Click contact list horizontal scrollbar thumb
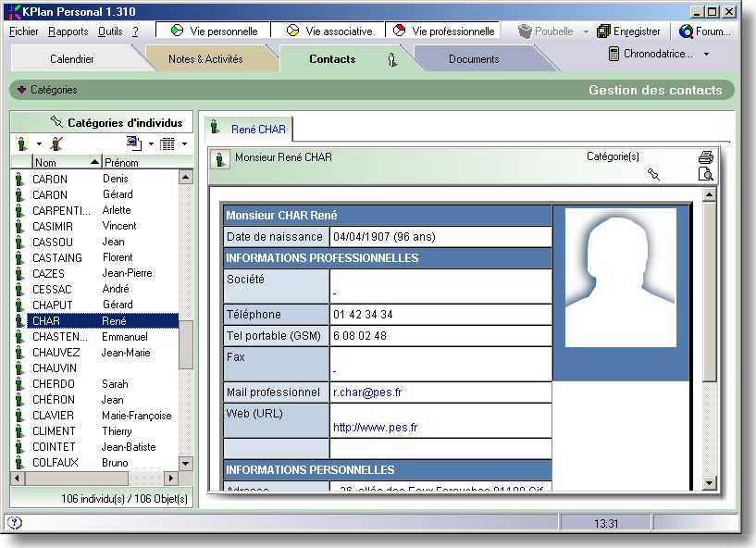Image resolution: width=756 pixels, height=548 pixels. 77,478
